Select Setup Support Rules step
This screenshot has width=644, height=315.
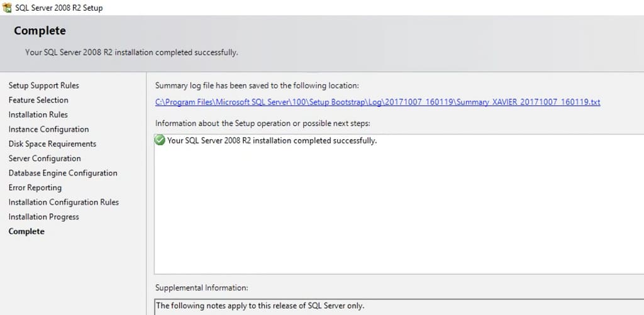pos(43,86)
